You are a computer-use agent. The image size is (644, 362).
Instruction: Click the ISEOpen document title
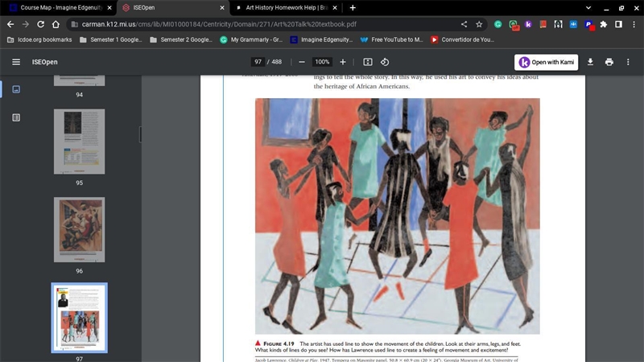(x=45, y=62)
